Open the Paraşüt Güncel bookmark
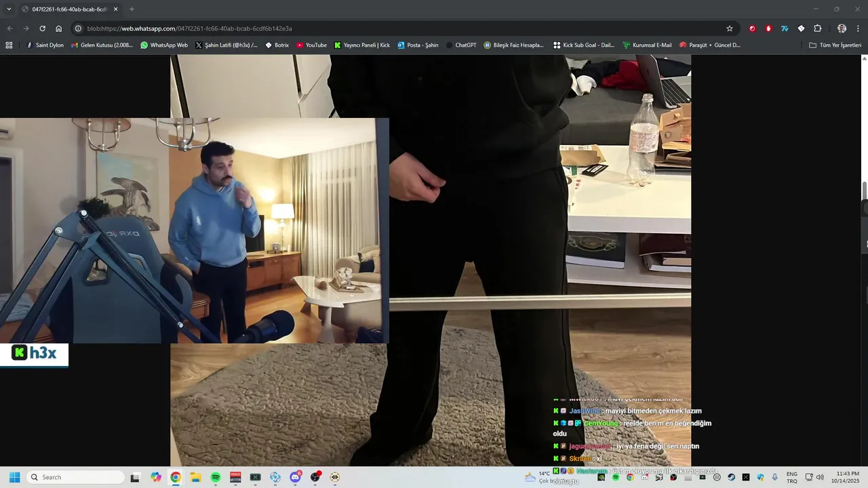 point(710,45)
